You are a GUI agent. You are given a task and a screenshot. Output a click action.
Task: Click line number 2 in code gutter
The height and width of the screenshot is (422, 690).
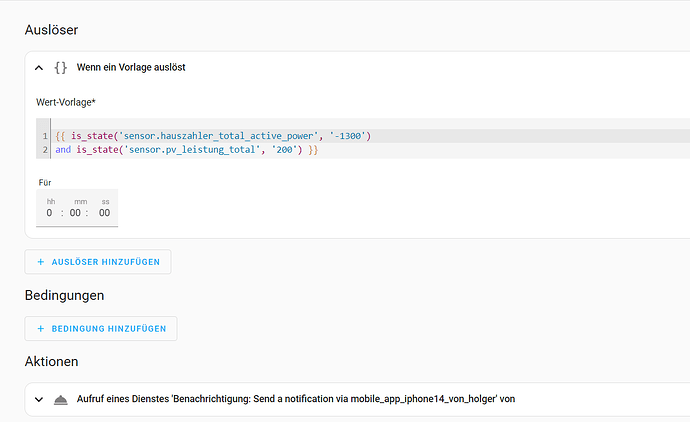(45, 150)
